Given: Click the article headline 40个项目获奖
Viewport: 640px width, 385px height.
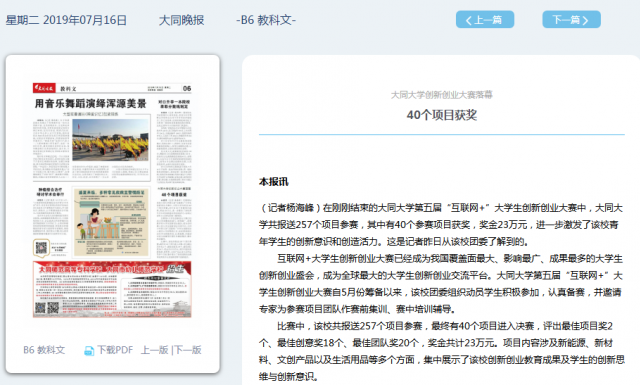Looking at the screenshot, I should click(442, 115).
